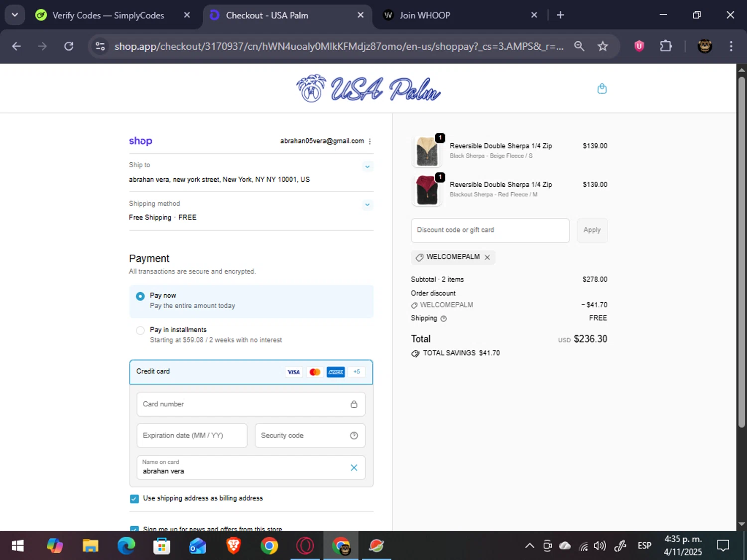This screenshot has width=747, height=560.
Task: Open Microsoft Edge from the taskbar
Action: click(126, 546)
